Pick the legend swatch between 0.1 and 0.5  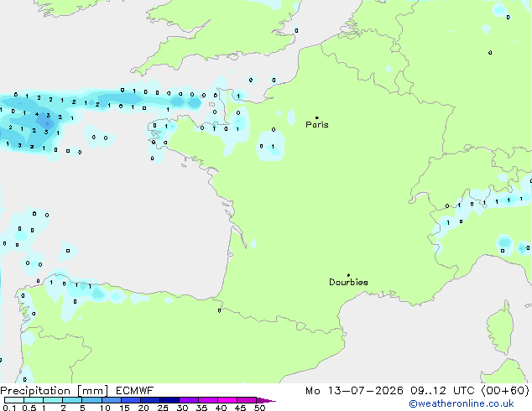[x=14, y=400]
